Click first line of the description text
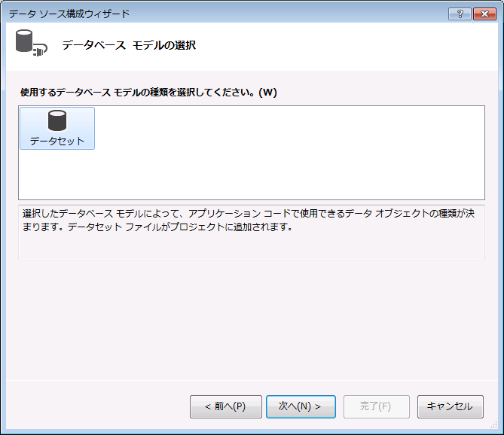 click(249, 214)
